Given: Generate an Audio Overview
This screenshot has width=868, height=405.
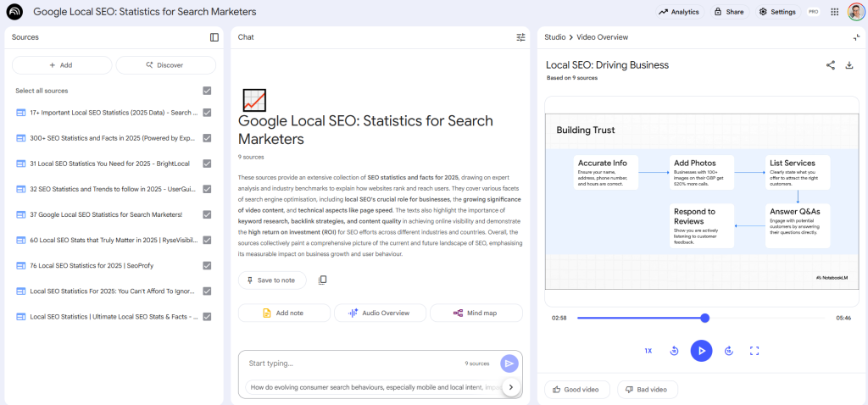Looking at the screenshot, I should click(380, 313).
